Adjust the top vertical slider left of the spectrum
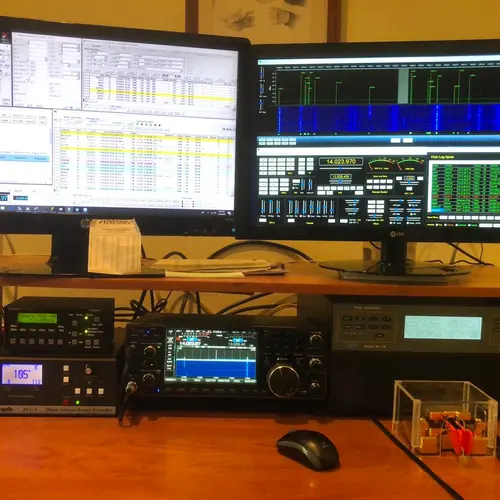 click(262, 74)
